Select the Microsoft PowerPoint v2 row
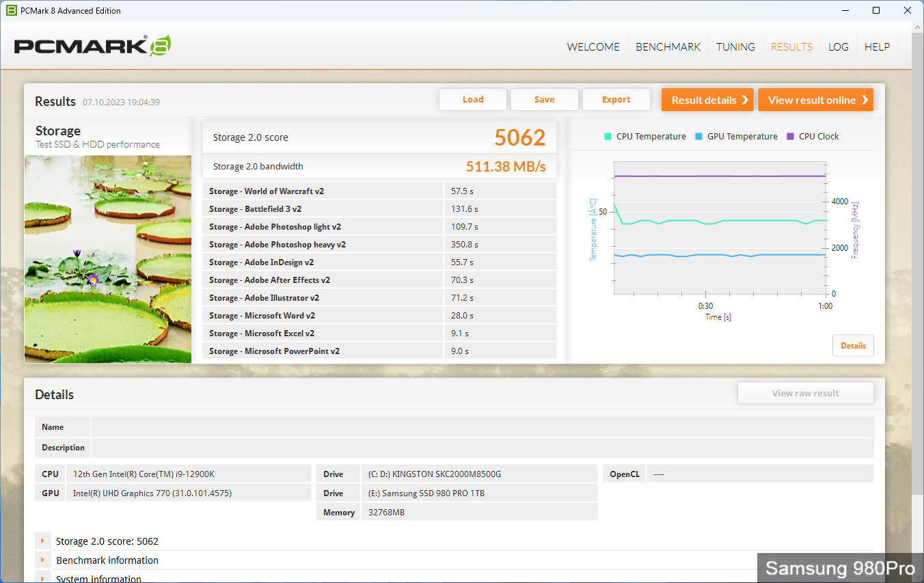The image size is (924, 583). [x=379, y=351]
